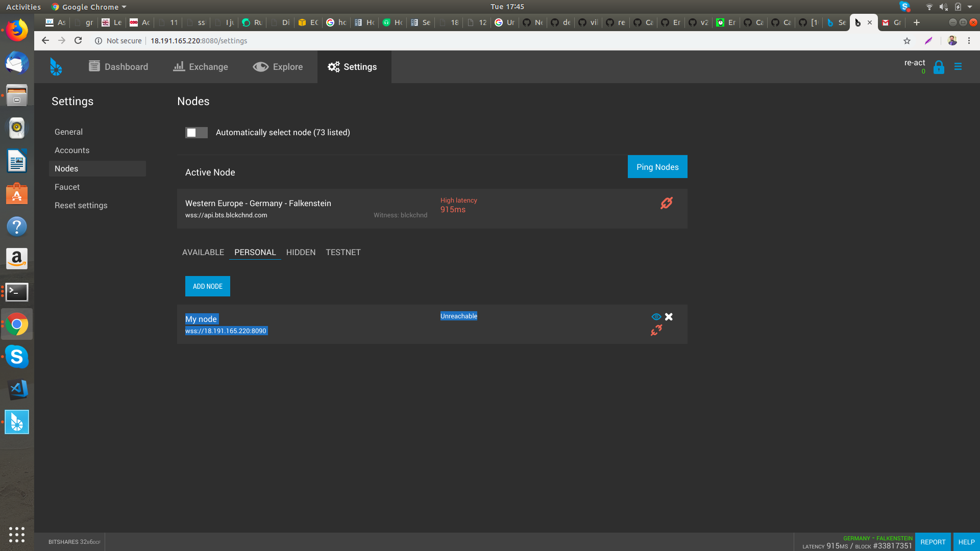Open Terminal from the dock

[17, 292]
